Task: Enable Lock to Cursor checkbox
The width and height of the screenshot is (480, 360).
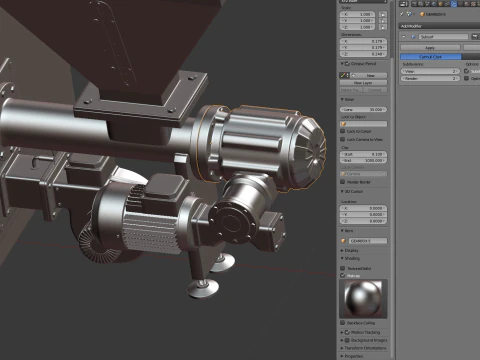Action: [x=343, y=131]
